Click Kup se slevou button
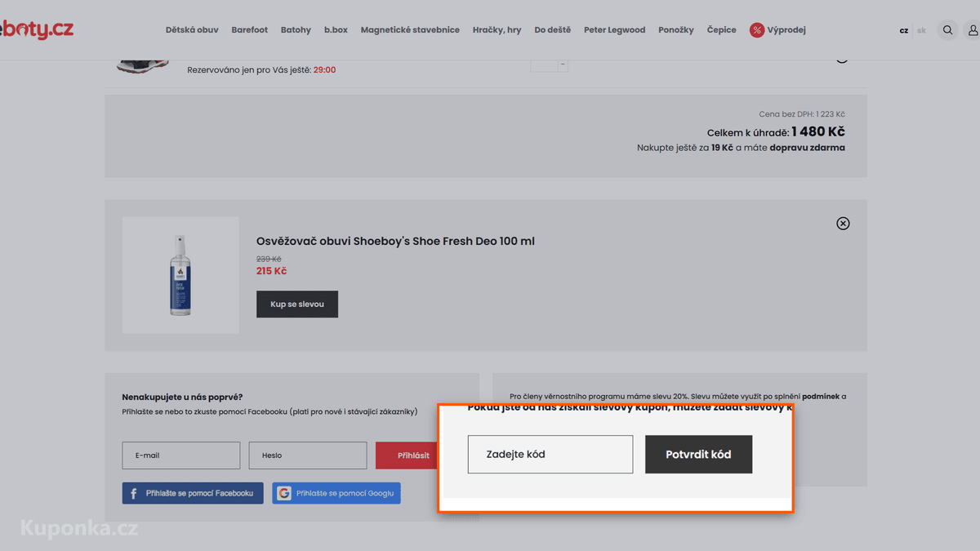The width and height of the screenshot is (980, 551). click(x=297, y=304)
